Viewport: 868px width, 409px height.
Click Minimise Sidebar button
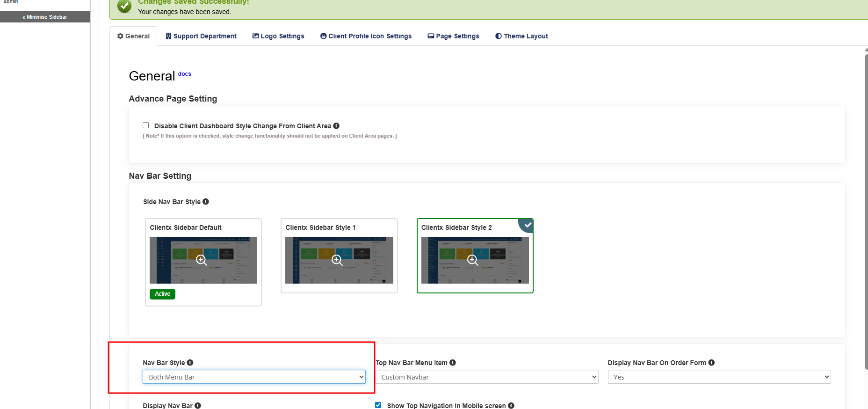tap(45, 17)
